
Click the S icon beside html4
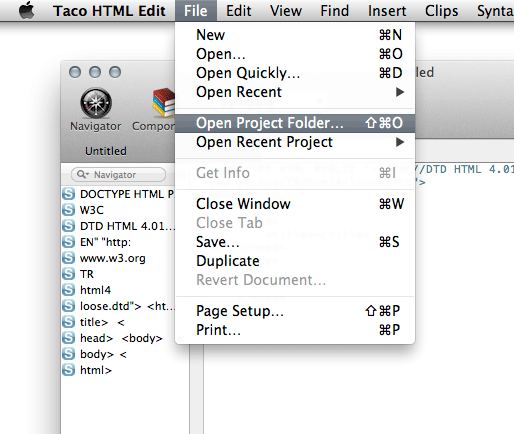coord(69,290)
